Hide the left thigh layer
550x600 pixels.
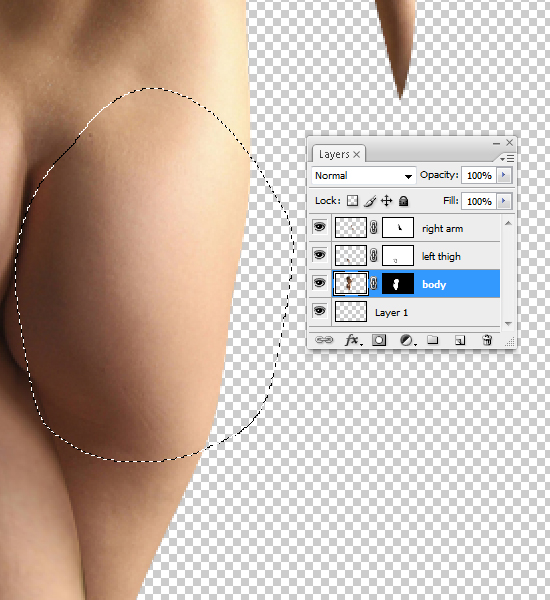320,255
